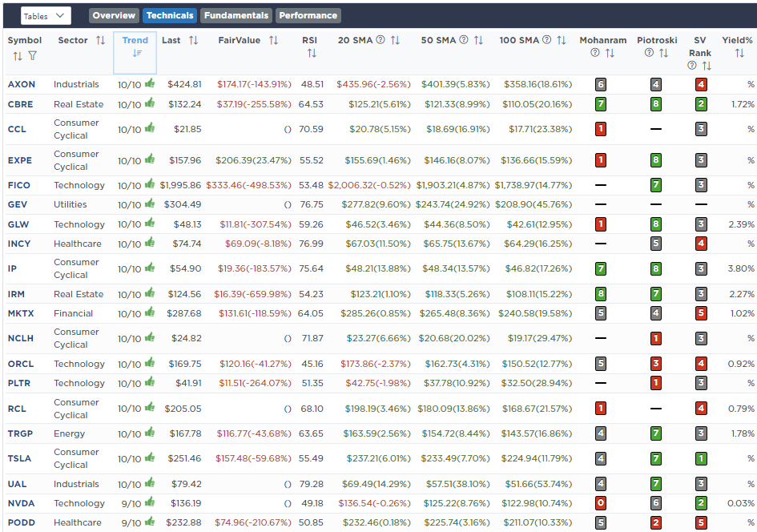
Task: Sort table by Sector arrows
Action: tap(100, 40)
